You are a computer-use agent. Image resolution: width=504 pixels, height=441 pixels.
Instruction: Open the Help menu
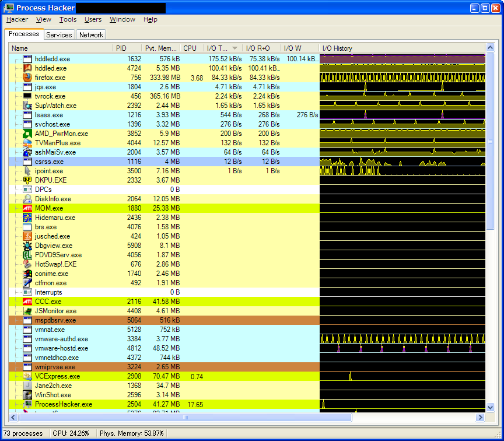[150, 20]
